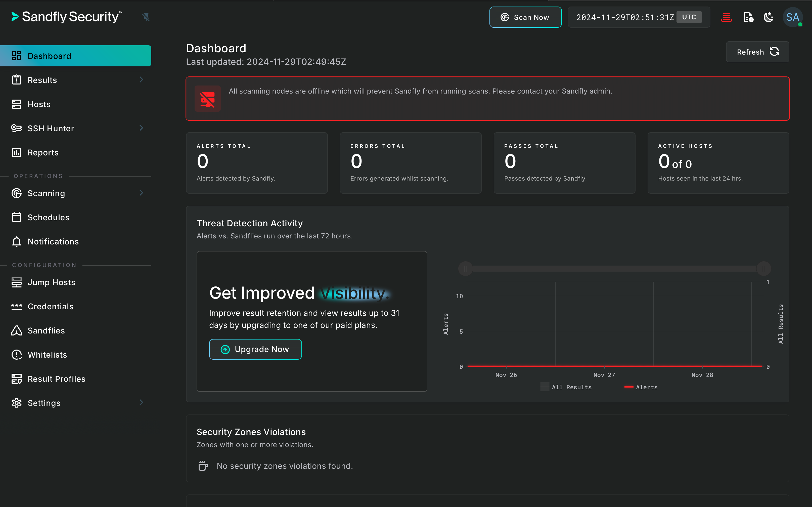Expand the SSH Hunter submenu chevron

coord(141,128)
